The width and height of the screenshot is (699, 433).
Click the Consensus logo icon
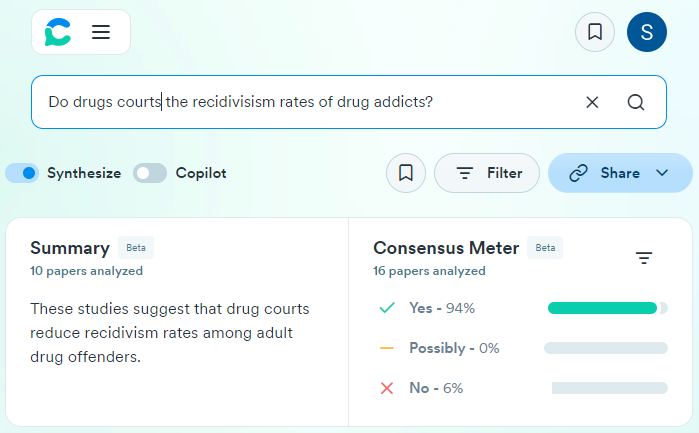click(x=58, y=32)
